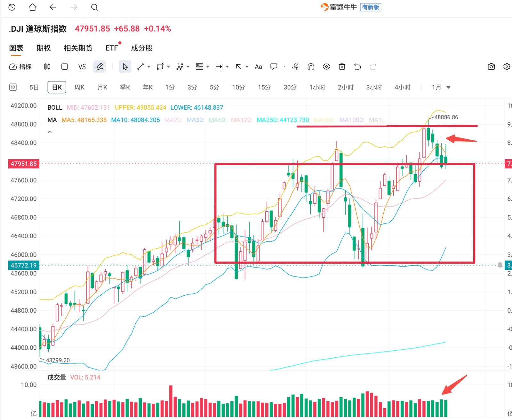Click the undo arrow icon
This screenshot has height=420, width=512.
coord(357,66)
